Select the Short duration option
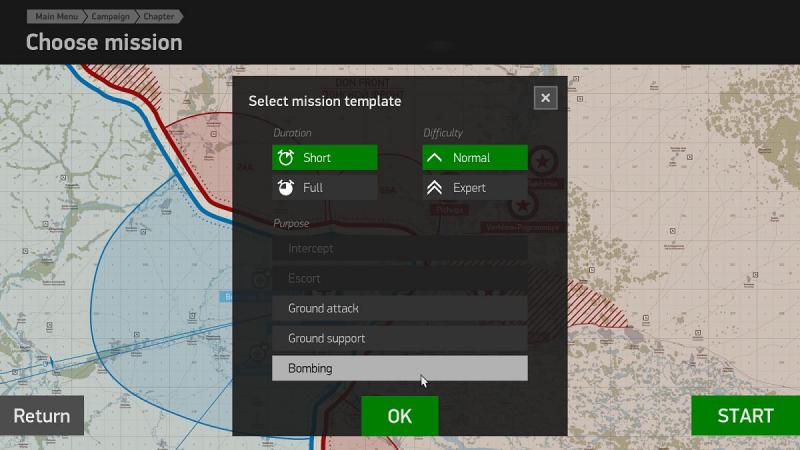Screen dimensions: 800x450 (x=324, y=158)
